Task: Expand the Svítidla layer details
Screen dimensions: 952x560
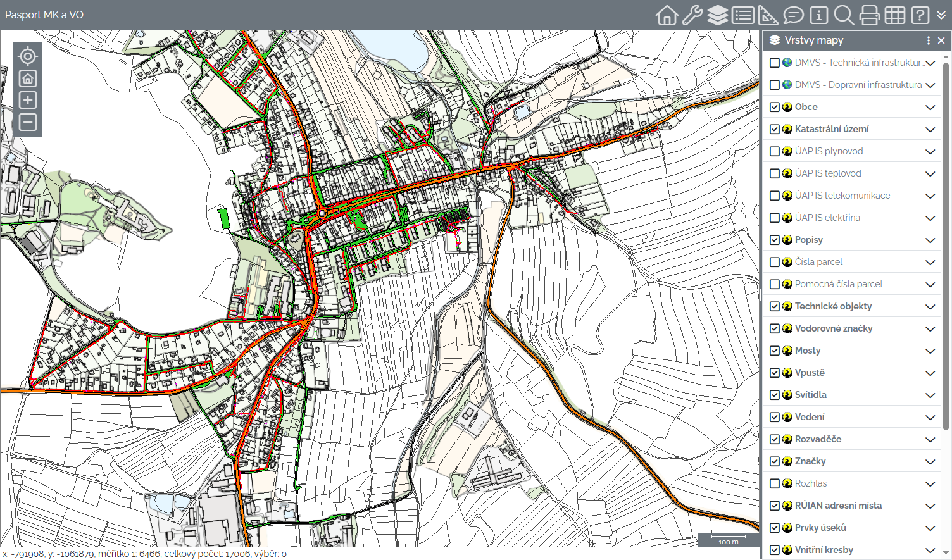Action: pyautogui.click(x=930, y=395)
